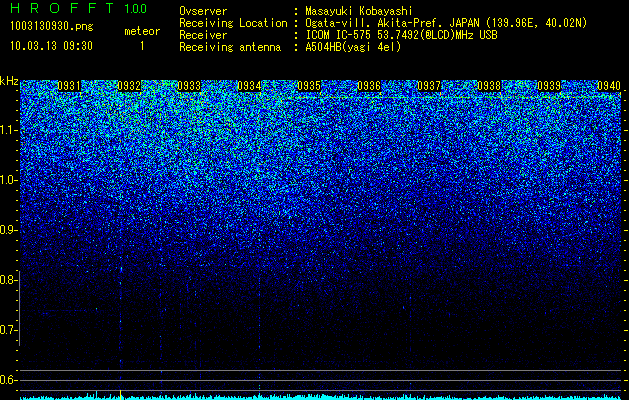The width and height of the screenshot is (629, 400).
Task: Click the Receiving Location field label
Action: click(x=233, y=23)
